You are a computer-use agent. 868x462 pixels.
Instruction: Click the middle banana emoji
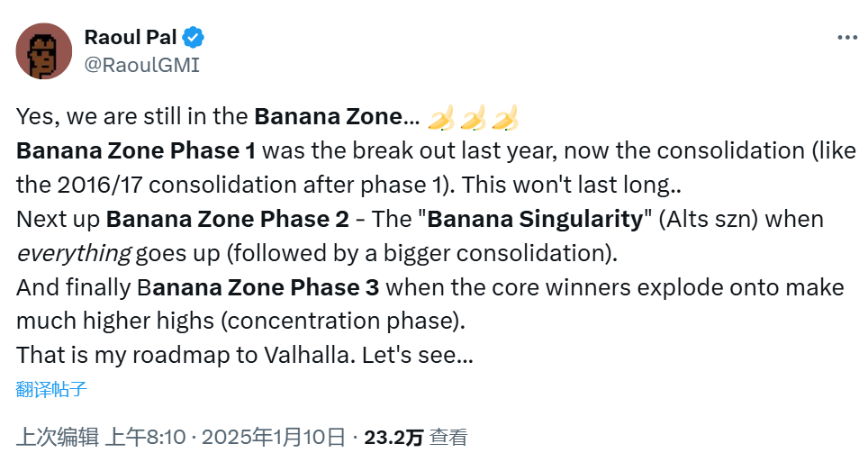point(474,117)
